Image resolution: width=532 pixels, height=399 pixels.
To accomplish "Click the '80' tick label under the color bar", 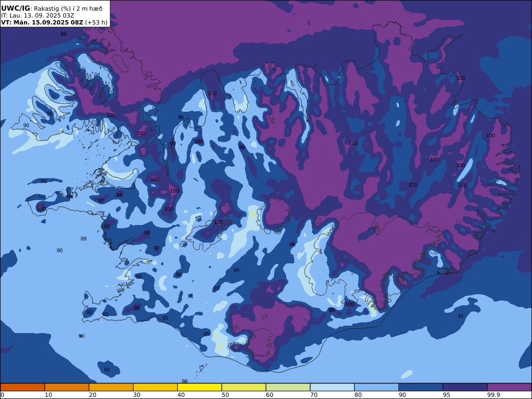I will tap(358, 395).
